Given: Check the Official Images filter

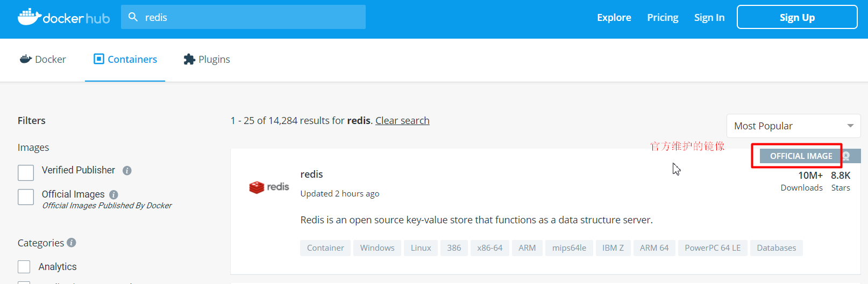Looking at the screenshot, I should (26, 197).
